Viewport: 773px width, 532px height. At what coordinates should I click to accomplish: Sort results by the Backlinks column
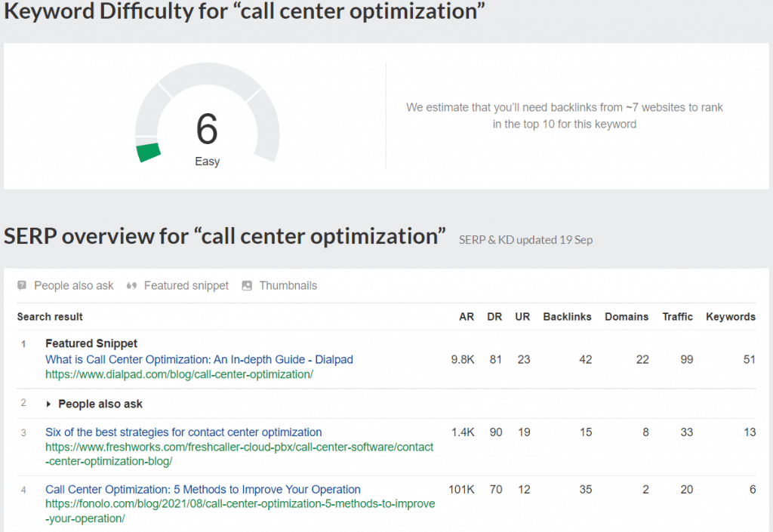(x=567, y=316)
